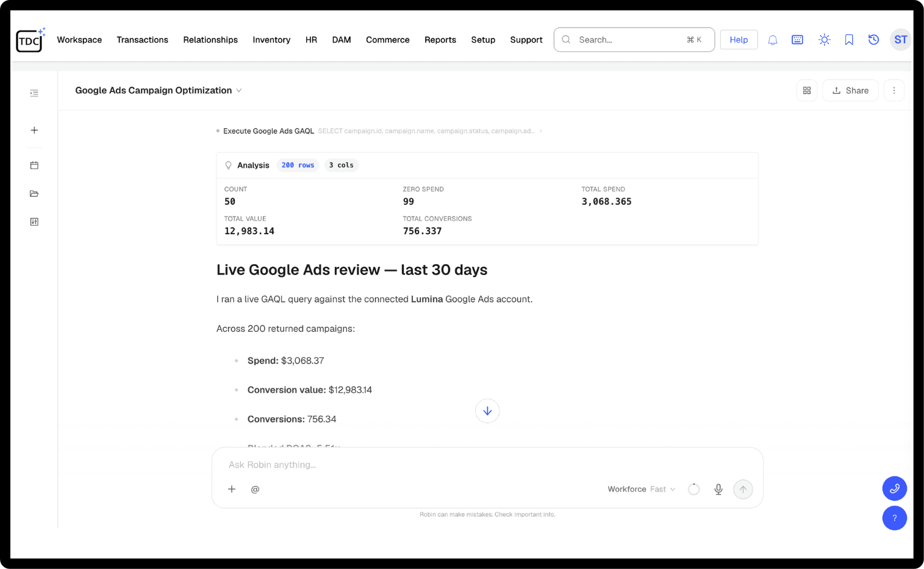
Task: Focus the top Search field
Action: point(634,40)
